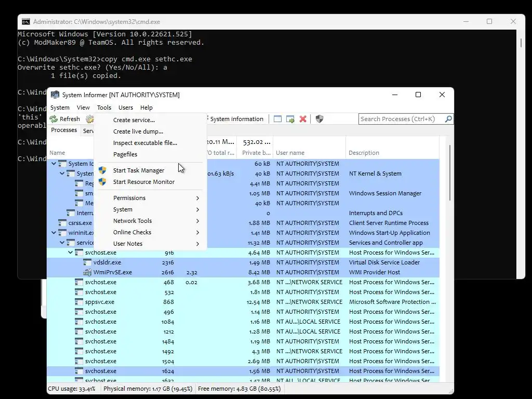This screenshot has height=399, width=532.
Task: Click the System information toolbar button
Action: (x=236, y=119)
